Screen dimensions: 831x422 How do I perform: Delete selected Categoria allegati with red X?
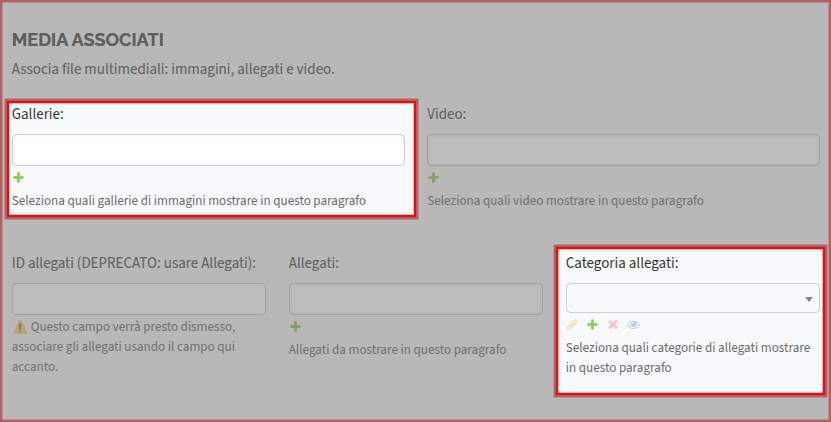tap(613, 324)
